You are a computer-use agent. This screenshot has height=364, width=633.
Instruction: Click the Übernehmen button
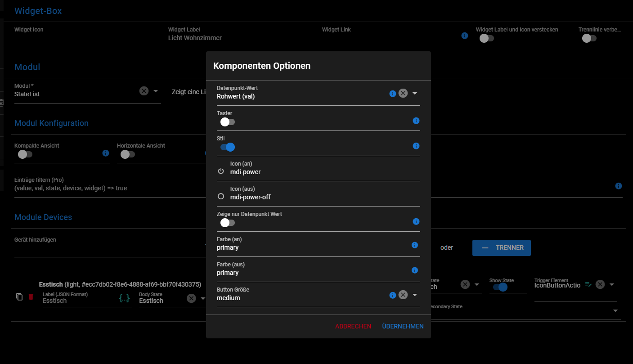pos(403,326)
